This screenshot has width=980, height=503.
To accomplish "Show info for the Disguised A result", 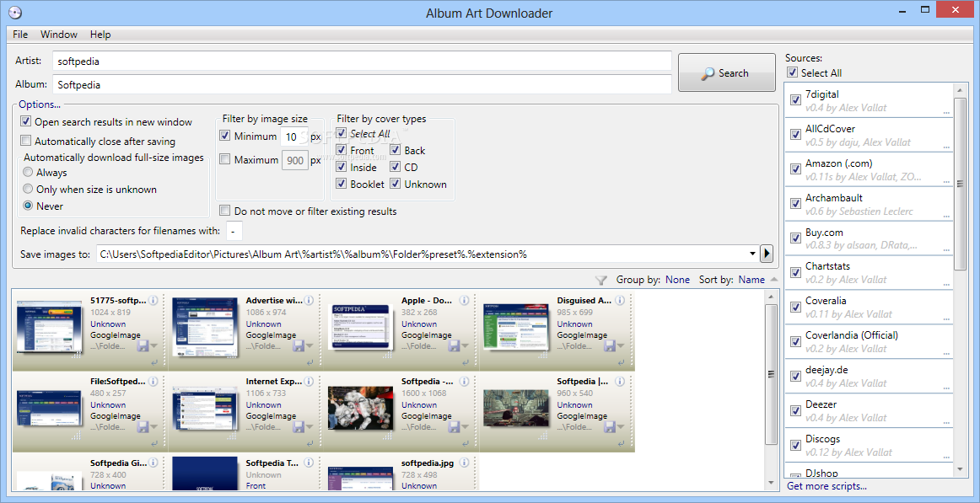I will pyautogui.click(x=620, y=300).
